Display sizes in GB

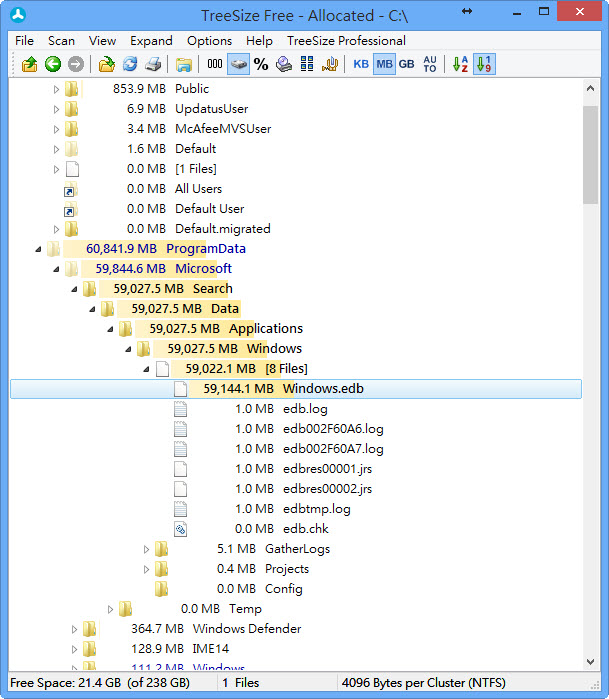407,64
